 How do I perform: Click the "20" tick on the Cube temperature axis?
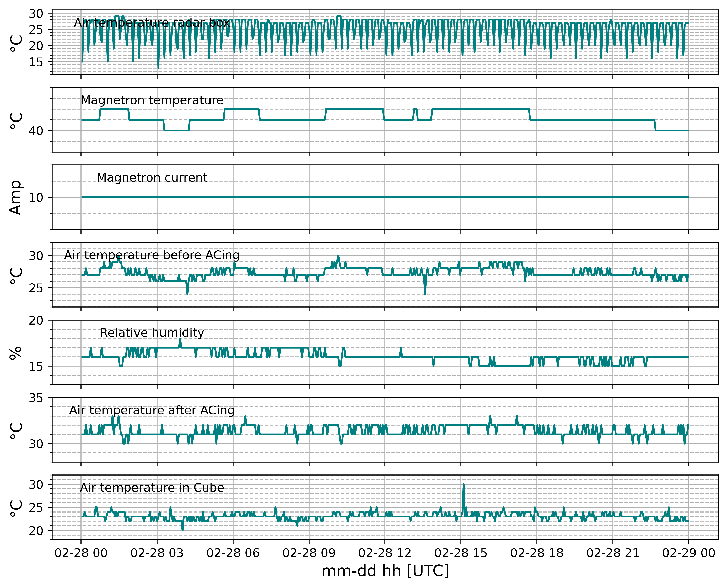click(36, 531)
